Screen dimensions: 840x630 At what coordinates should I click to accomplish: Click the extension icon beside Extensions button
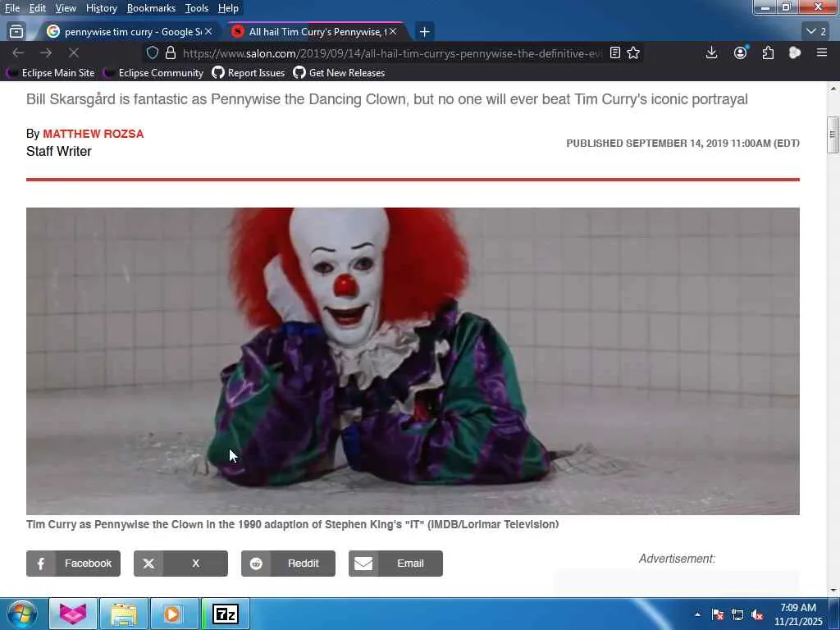coord(794,52)
